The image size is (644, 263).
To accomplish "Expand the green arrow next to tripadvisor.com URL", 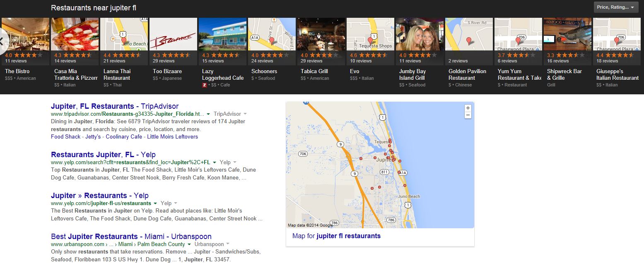I will tap(208, 114).
